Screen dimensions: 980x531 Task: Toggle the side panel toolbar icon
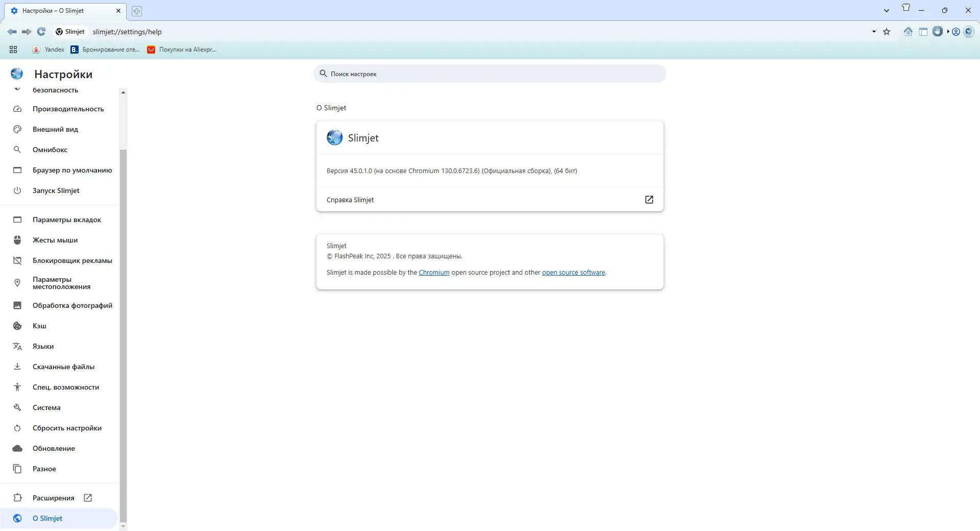click(x=923, y=32)
